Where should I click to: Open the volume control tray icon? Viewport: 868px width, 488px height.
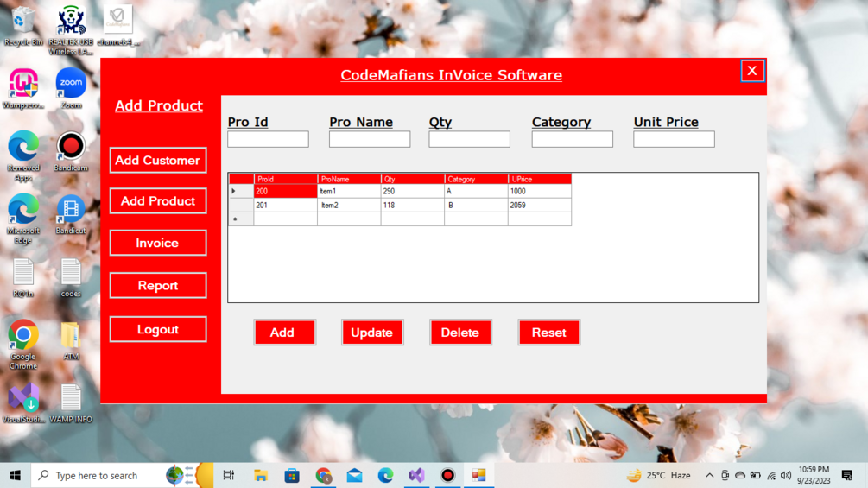(x=785, y=475)
